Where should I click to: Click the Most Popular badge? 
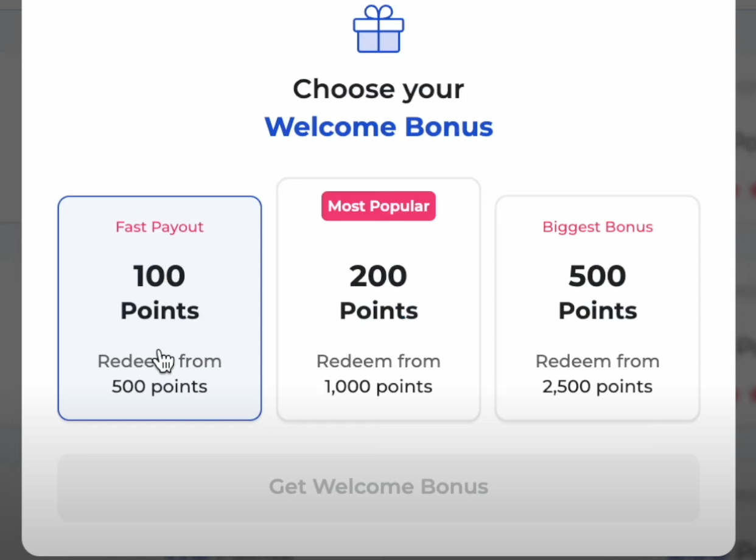pos(379,206)
